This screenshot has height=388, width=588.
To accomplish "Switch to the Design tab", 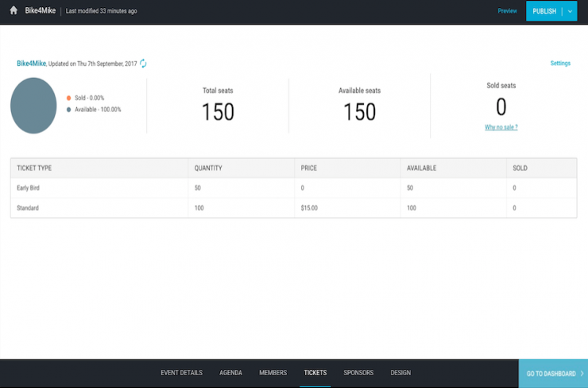I will tap(400, 373).
